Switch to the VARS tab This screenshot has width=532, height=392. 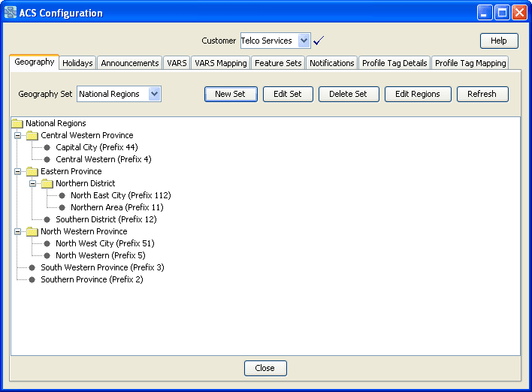pos(177,63)
